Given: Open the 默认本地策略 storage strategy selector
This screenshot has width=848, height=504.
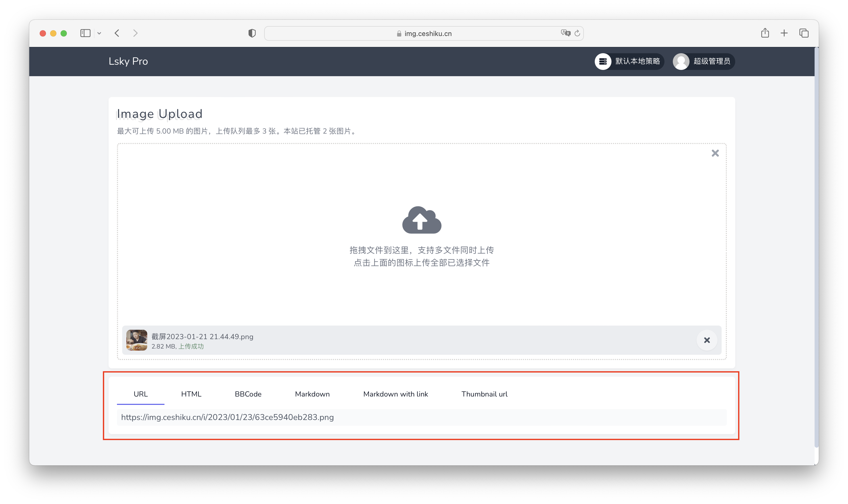Looking at the screenshot, I should click(x=629, y=62).
